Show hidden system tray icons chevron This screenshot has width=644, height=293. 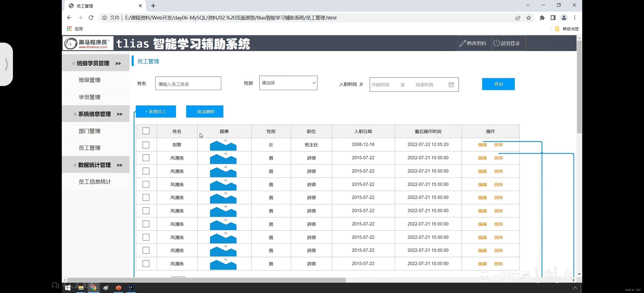point(575,288)
